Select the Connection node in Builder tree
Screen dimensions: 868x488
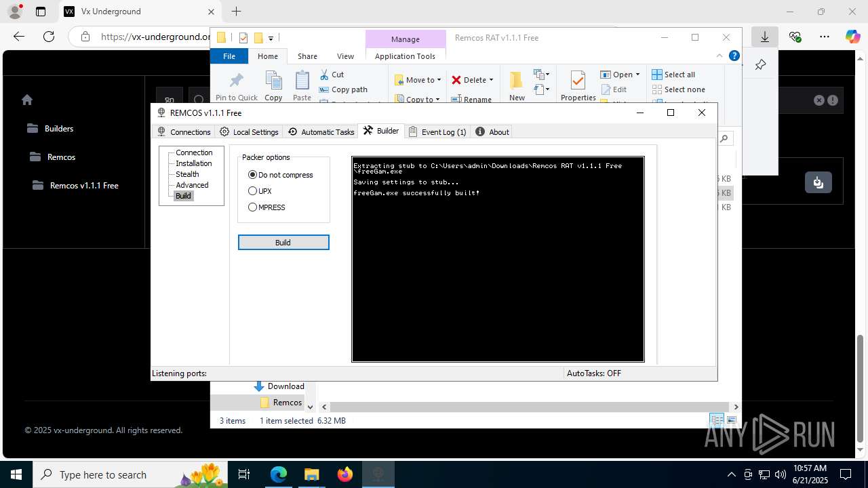[x=194, y=152]
